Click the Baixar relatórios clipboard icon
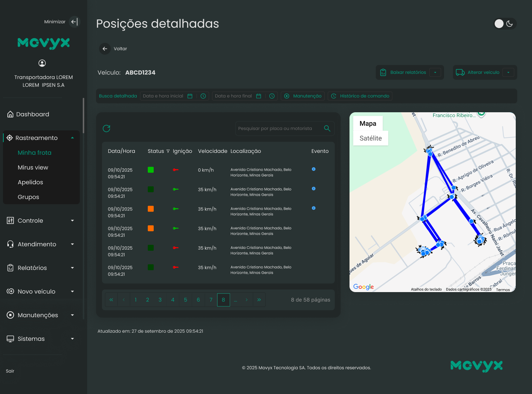532x394 pixels. click(383, 72)
